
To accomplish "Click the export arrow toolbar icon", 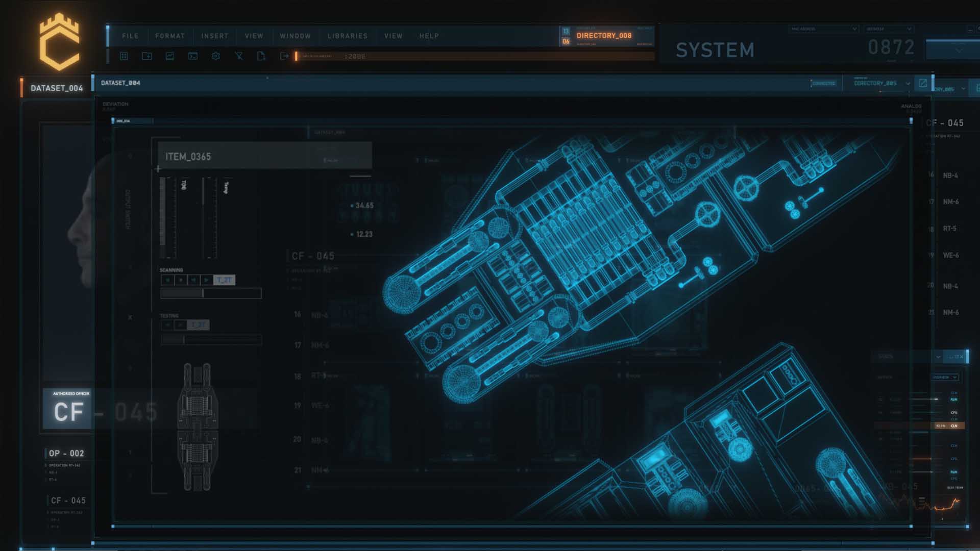I will coord(284,56).
